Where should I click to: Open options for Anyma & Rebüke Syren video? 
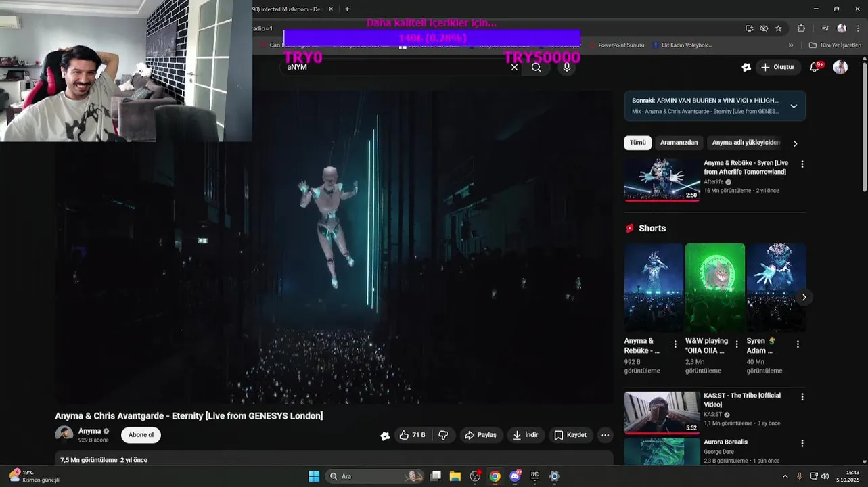[802, 164]
